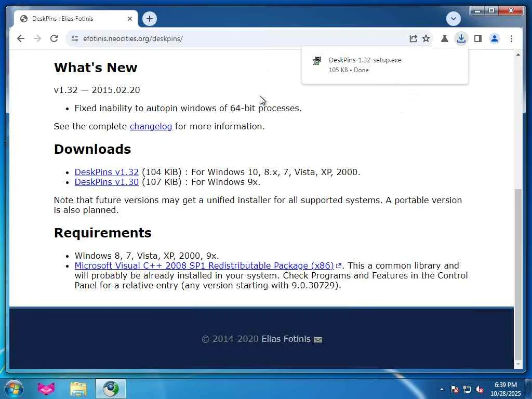Click the page scrollbar thumb
The height and width of the screenshot is (399, 532).
coord(518,273)
